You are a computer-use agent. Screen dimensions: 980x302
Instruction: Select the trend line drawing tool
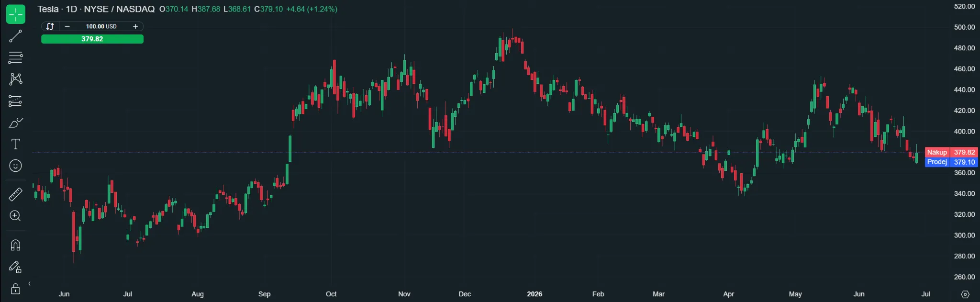click(x=16, y=36)
